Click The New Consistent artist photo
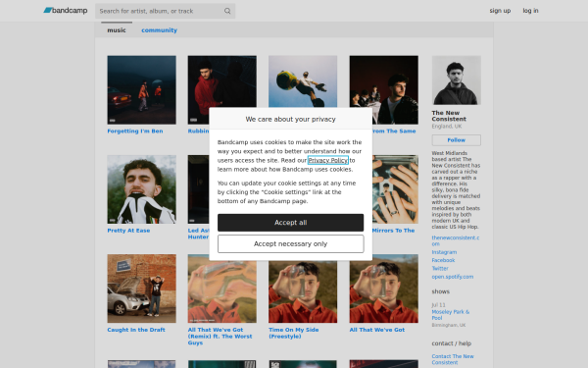Viewport: 588px width, 368px height. (456, 80)
